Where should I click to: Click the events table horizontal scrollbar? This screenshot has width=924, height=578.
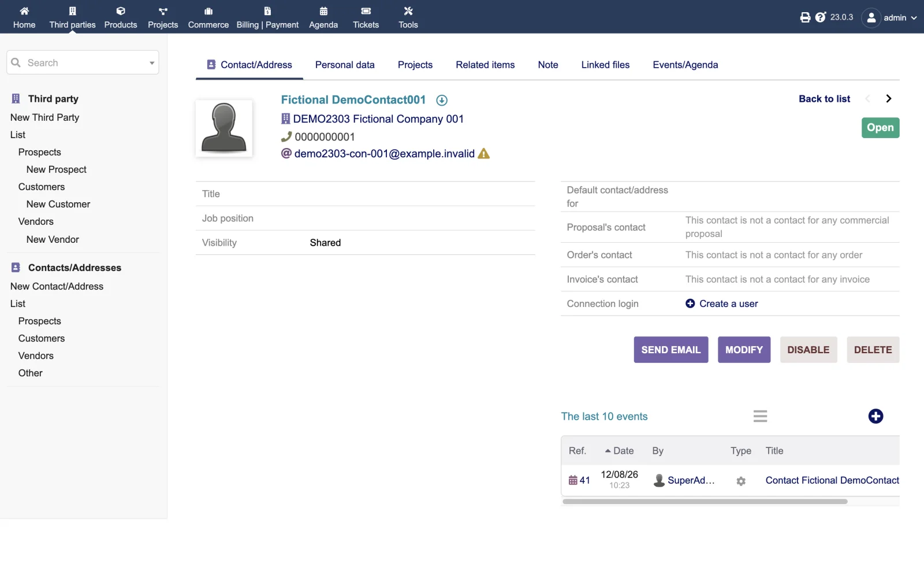coord(705,502)
